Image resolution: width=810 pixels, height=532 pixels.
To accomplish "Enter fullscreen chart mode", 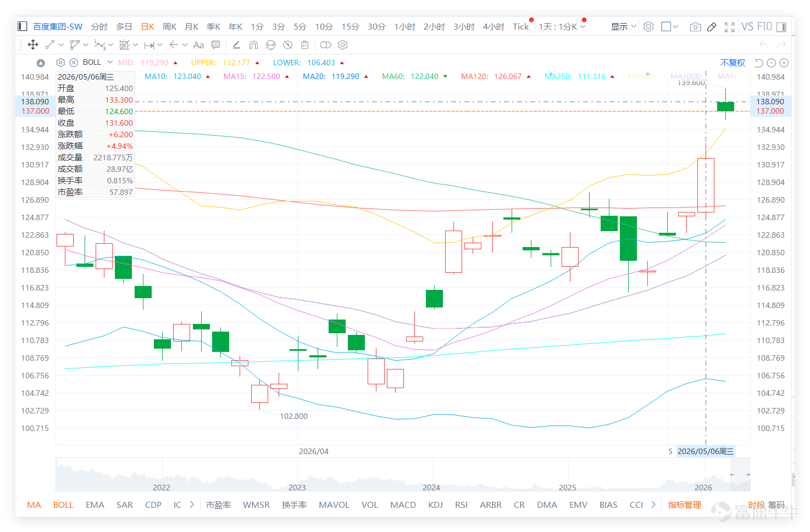I will (730, 26).
